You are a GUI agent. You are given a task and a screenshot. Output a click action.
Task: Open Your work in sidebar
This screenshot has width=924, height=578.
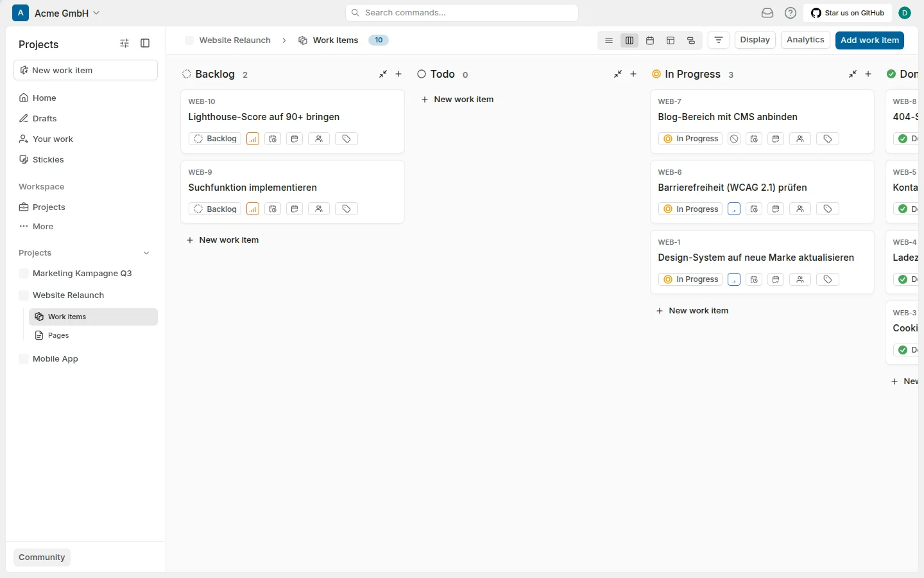[86, 139]
